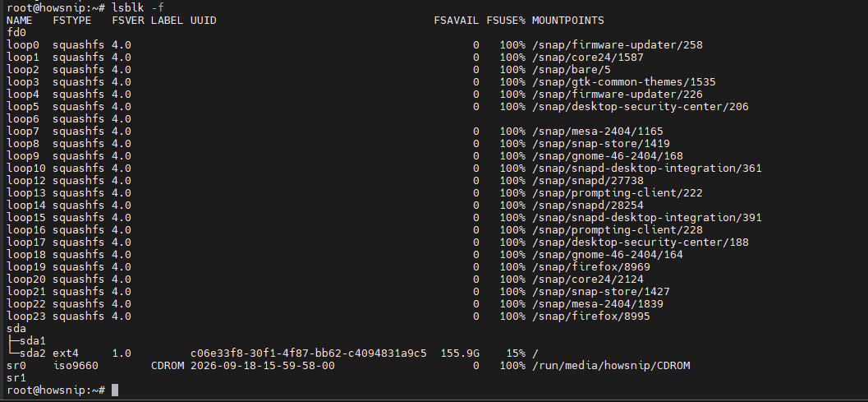Click the /snap/snap-store/1419 mountpoint

coord(600,144)
